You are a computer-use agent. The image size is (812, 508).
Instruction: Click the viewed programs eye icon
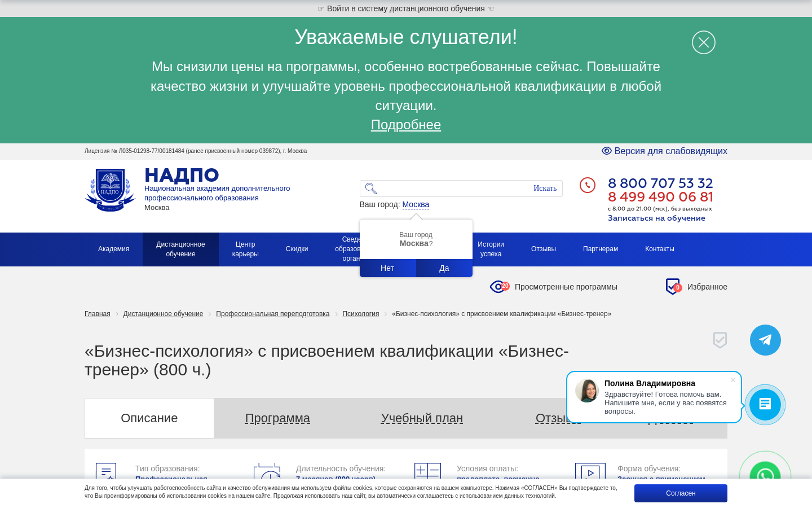click(x=499, y=287)
